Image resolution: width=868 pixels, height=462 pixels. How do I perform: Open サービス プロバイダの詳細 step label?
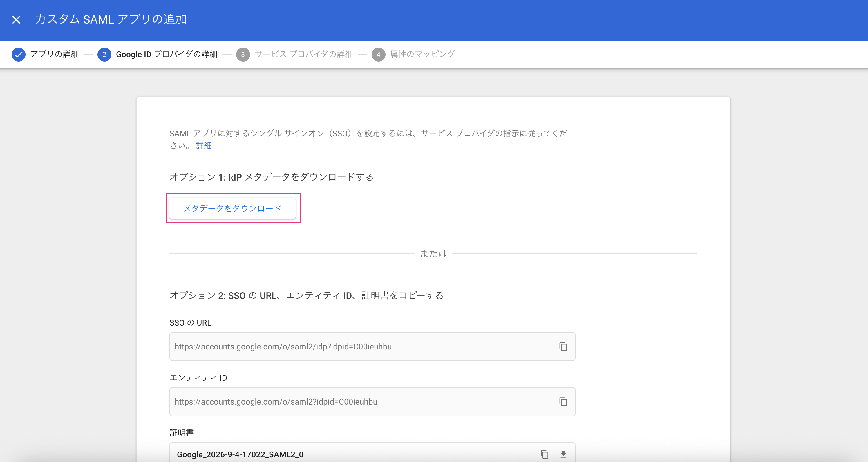(304, 54)
